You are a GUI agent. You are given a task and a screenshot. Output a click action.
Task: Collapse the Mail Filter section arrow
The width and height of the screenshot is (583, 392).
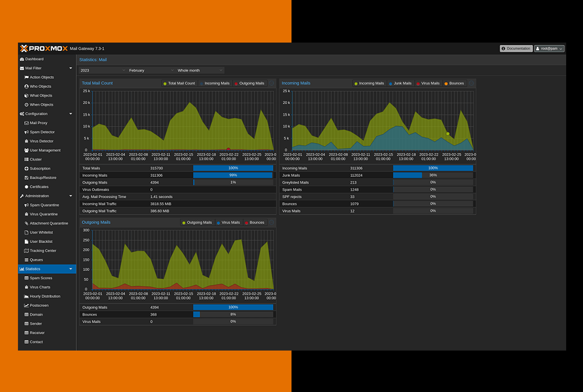pos(71,68)
